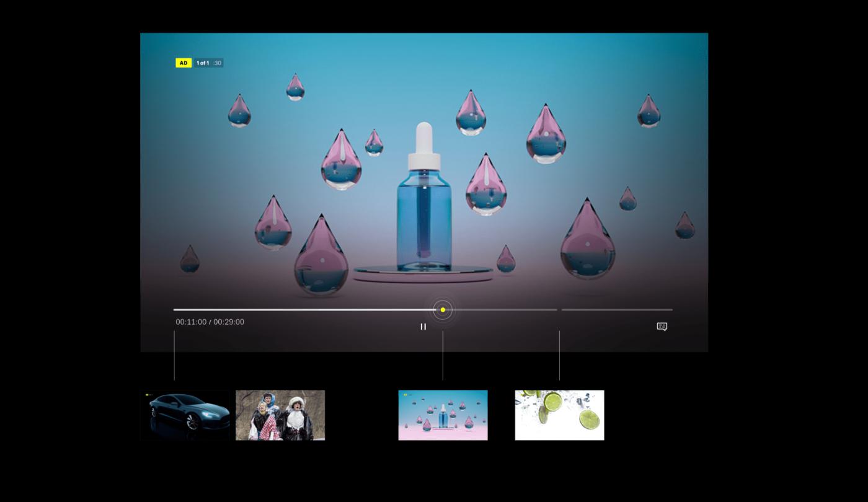Screen dimensions: 868x502
Task: Select the lime slices thumbnail
Action: (x=559, y=415)
